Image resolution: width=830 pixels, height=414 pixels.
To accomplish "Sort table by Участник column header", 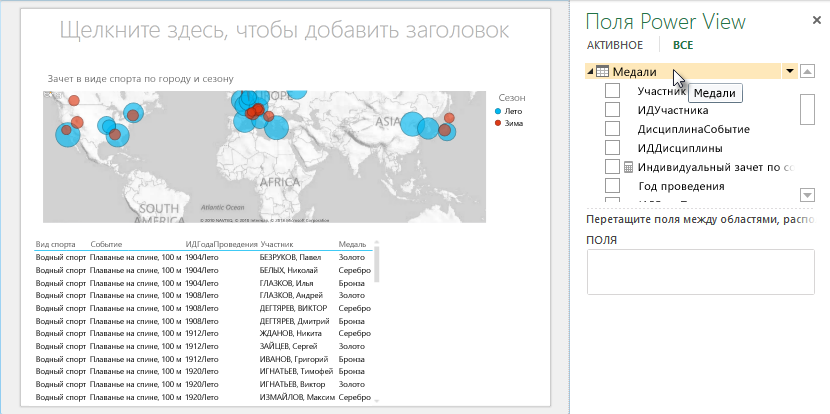I will (x=277, y=245).
